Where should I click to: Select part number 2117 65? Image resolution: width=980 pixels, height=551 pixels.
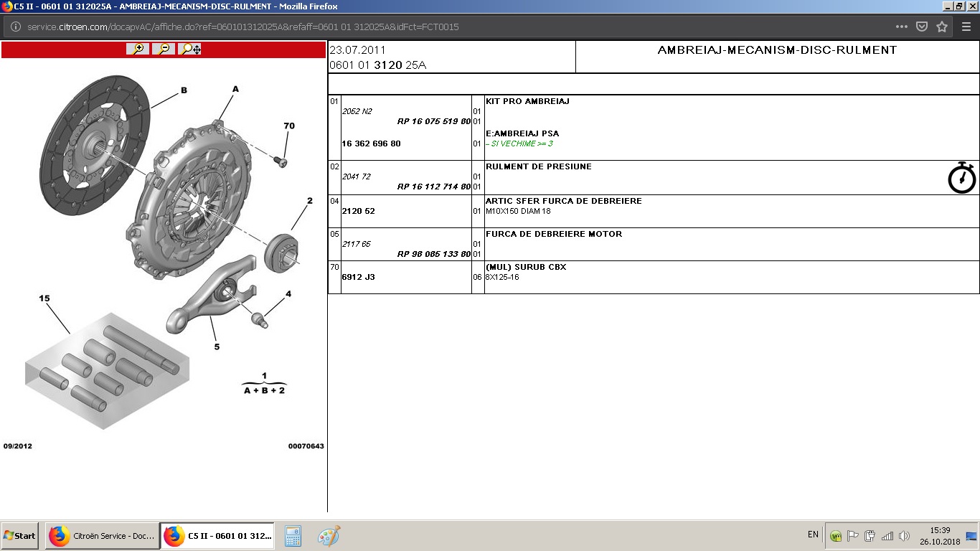[x=357, y=244]
